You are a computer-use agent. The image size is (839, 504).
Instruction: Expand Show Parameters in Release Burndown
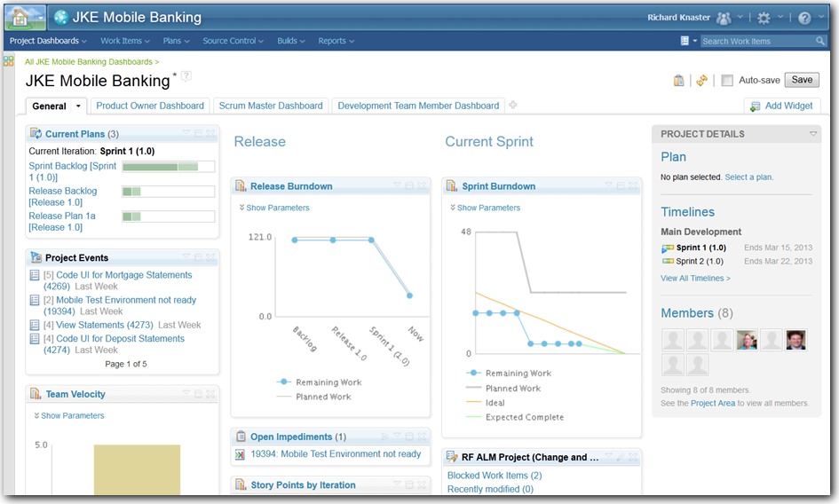pyautogui.click(x=274, y=208)
